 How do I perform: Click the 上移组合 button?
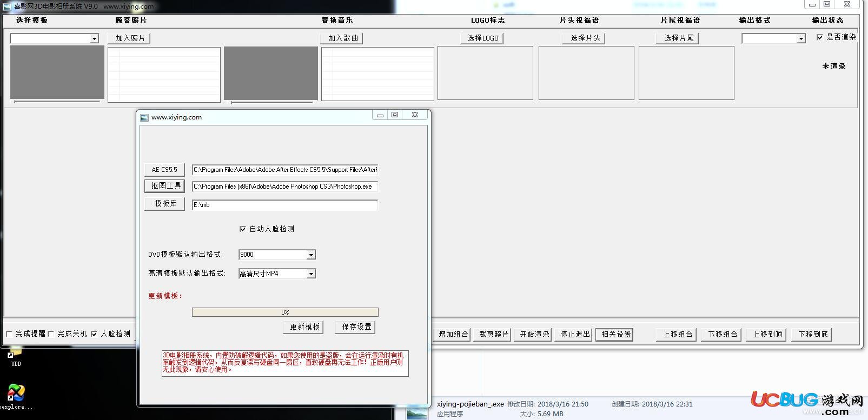coord(676,335)
